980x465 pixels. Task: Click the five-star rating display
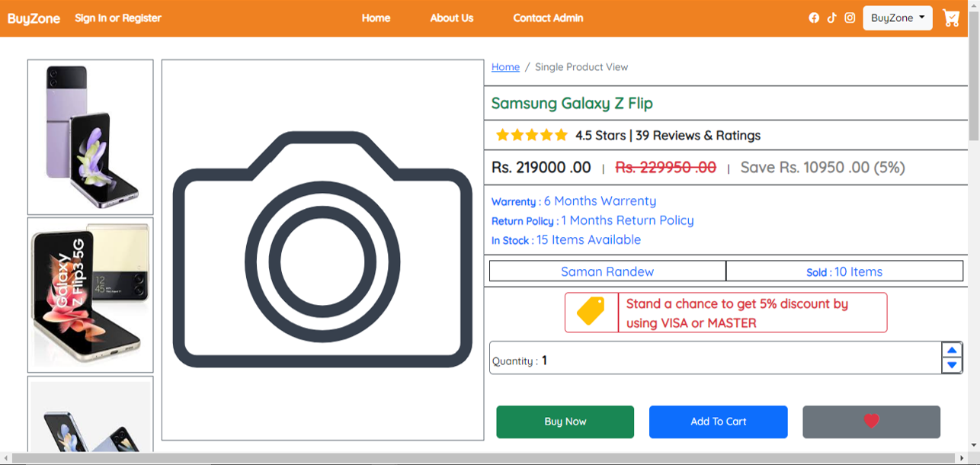532,136
